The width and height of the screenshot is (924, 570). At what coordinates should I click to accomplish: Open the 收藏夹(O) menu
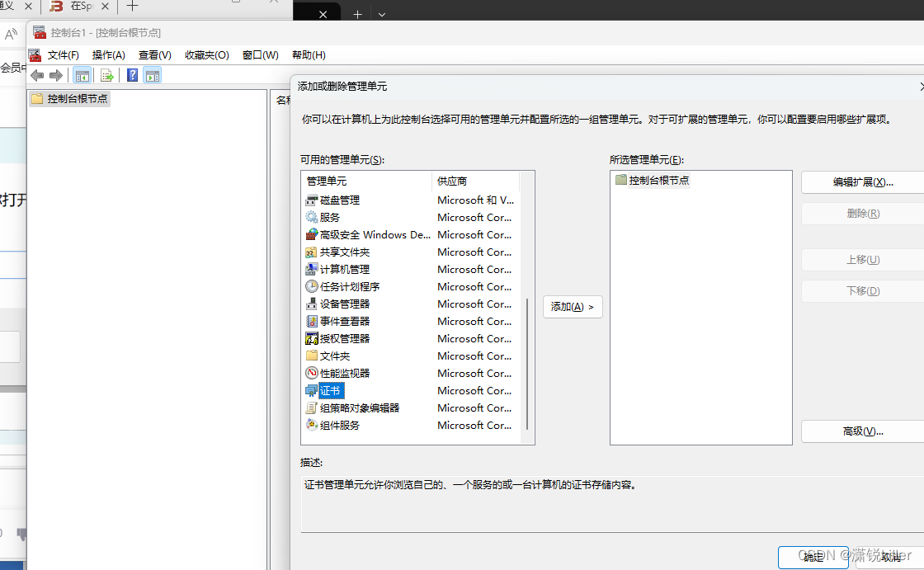click(x=206, y=54)
